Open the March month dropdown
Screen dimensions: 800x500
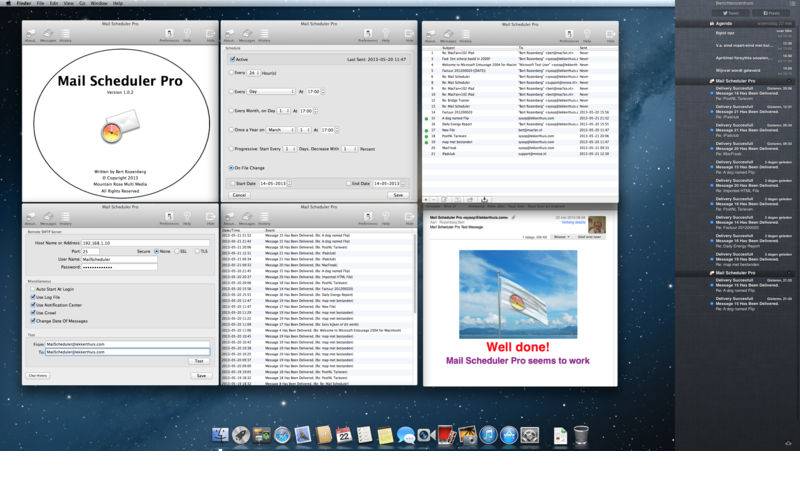pos(281,130)
